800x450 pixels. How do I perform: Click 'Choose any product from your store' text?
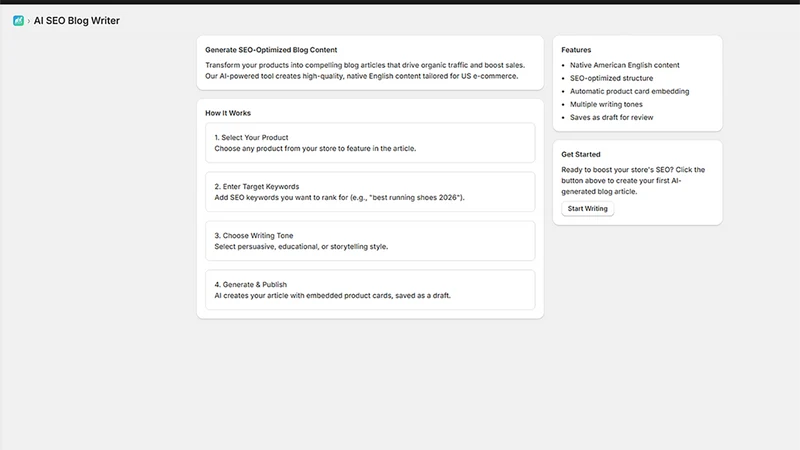[315, 148]
